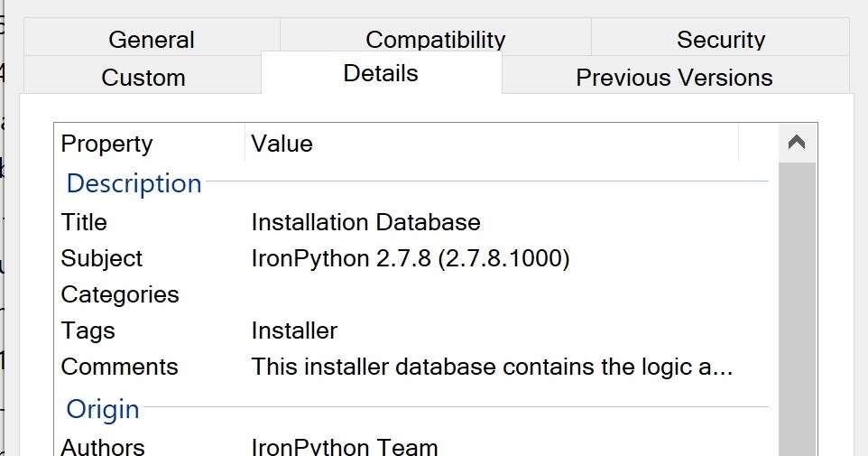The image size is (868, 456).
Task: Click the vertical scrollbar track of the list
Action: pos(797,309)
